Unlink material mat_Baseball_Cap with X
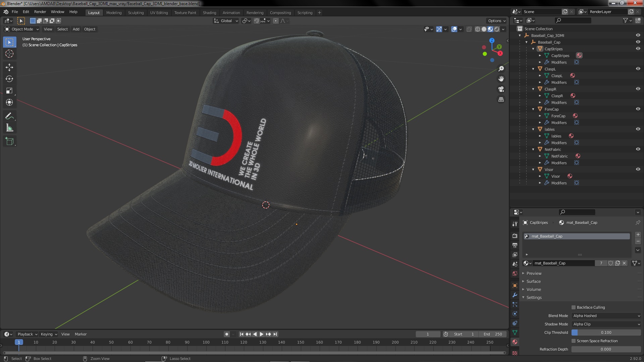644x362 pixels. pos(624,263)
